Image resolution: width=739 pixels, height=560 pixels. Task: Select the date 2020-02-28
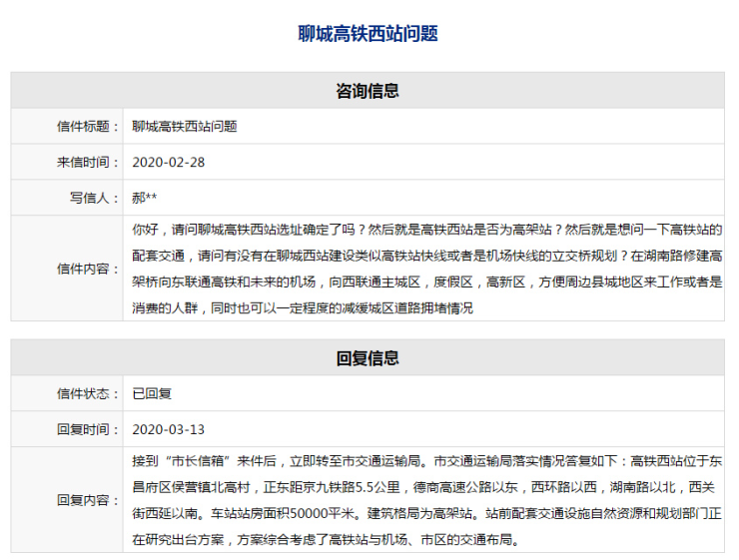[168, 162]
